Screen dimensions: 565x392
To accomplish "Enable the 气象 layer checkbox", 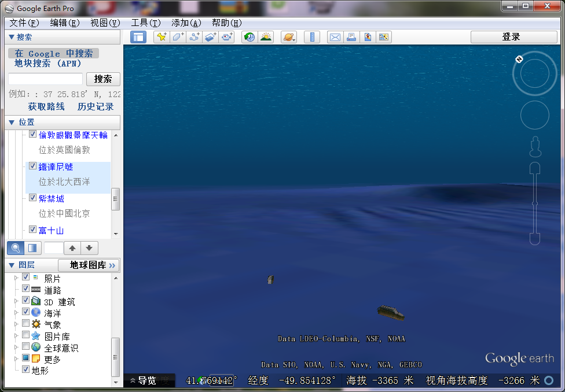I will pos(25,323).
